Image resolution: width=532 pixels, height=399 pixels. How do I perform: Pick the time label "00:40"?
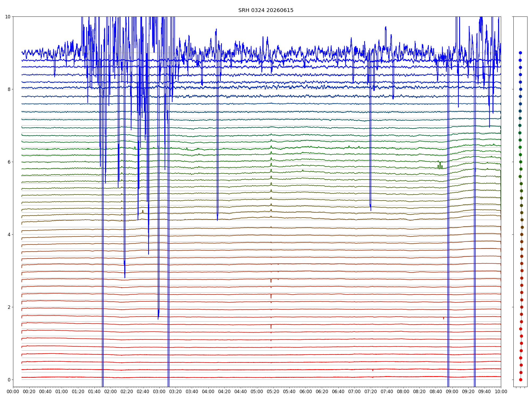pos(45,392)
